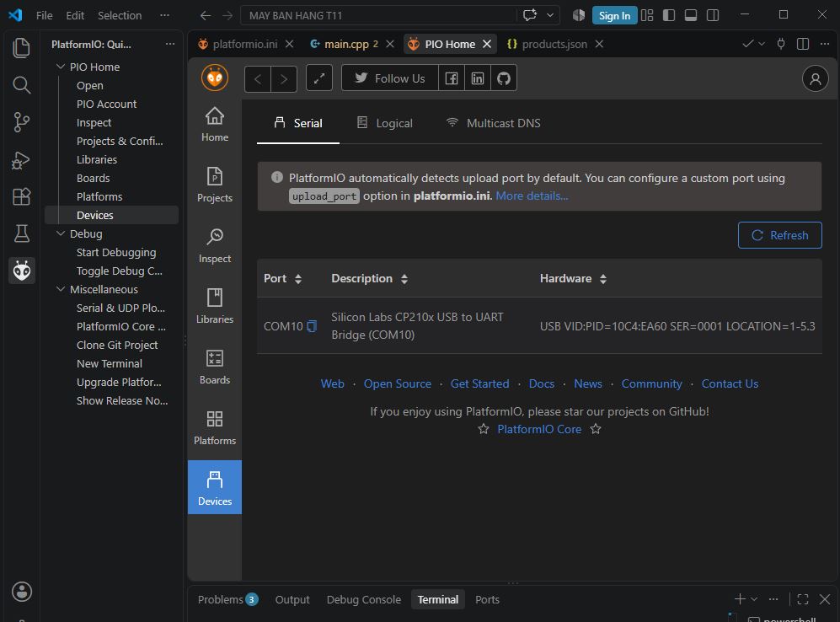Open Libraries in PIO sidebar
Screen dimensions: 840x622
[x=215, y=306]
